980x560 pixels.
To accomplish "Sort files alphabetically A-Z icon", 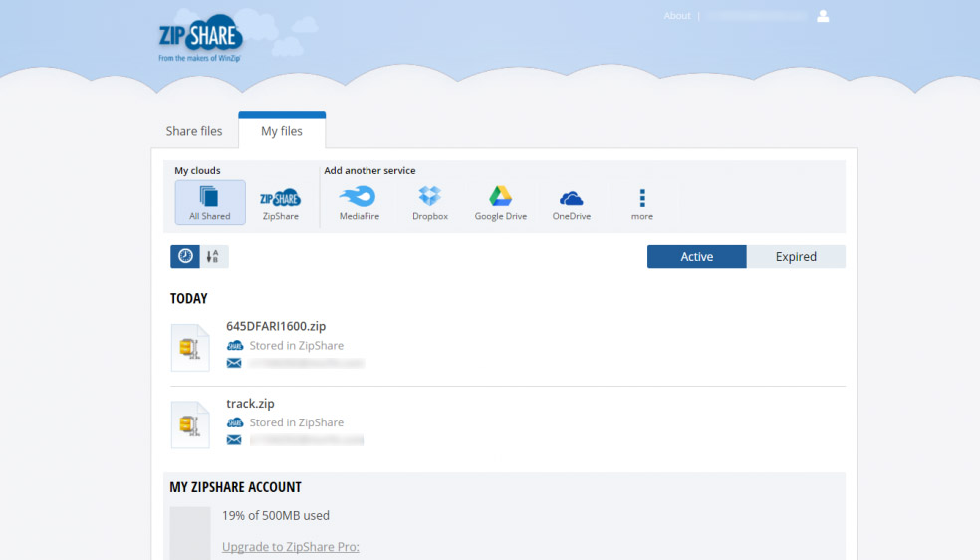I will click(x=214, y=256).
